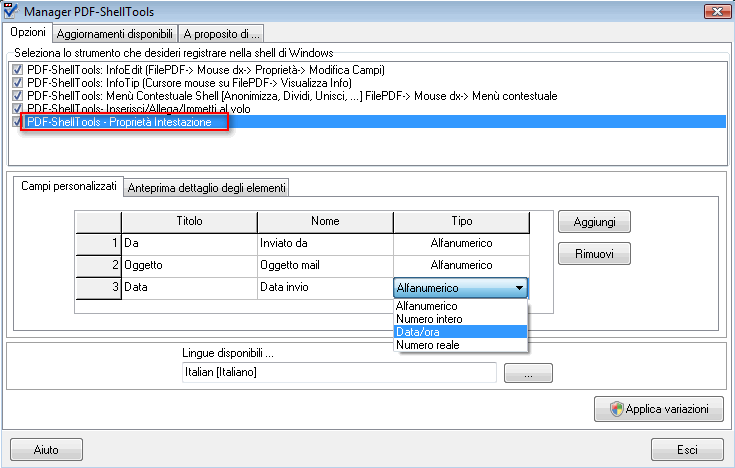The width and height of the screenshot is (735, 468).
Task: Open the Aggiornamenti disponibili tab
Action: pos(115,34)
